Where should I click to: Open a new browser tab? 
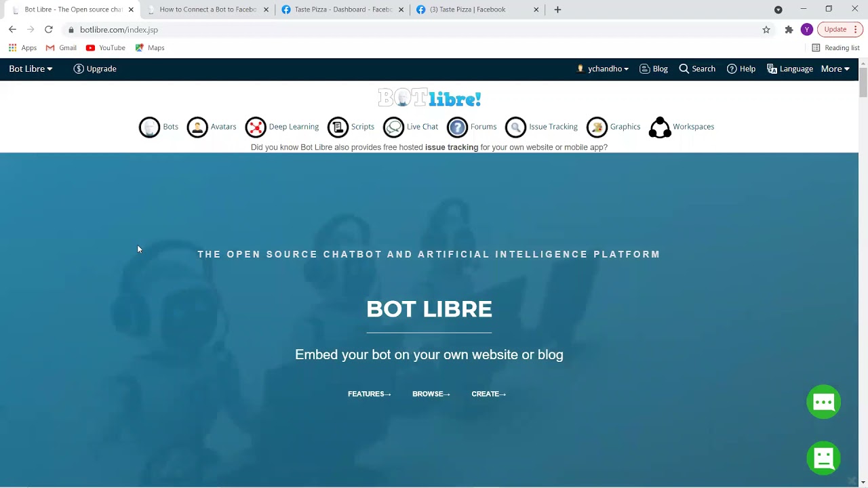[557, 9]
